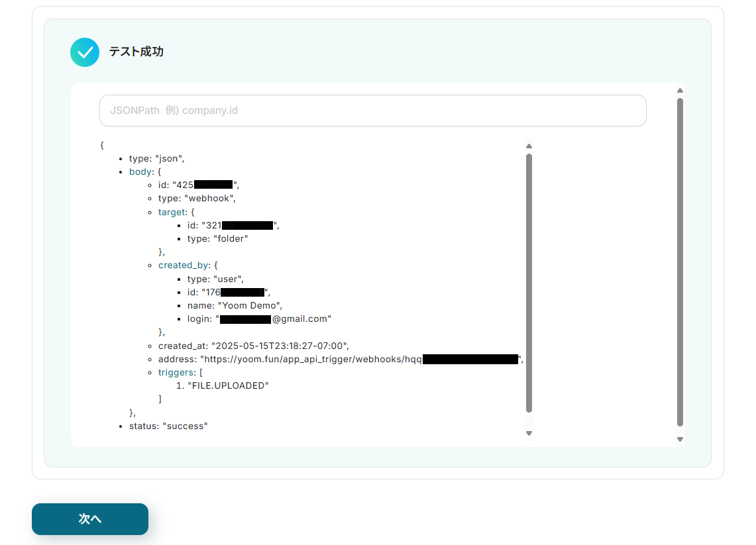
Task: Click the テスト成功 heading text
Action: point(136,52)
